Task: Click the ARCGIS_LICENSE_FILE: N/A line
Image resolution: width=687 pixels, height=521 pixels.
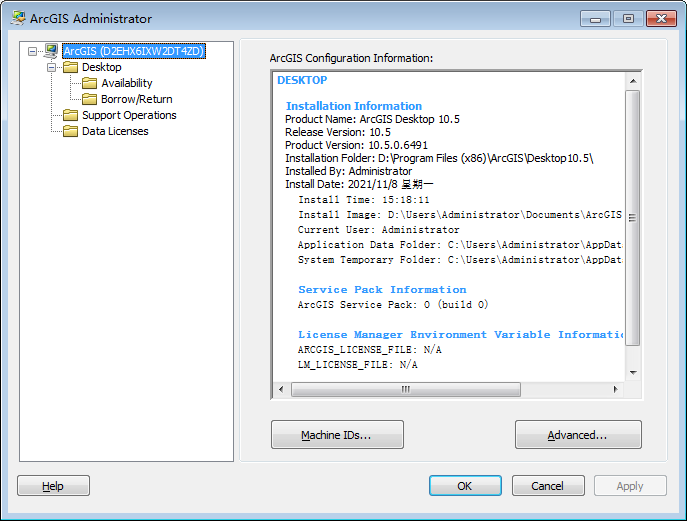Action: pyautogui.click(x=369, y=350)
